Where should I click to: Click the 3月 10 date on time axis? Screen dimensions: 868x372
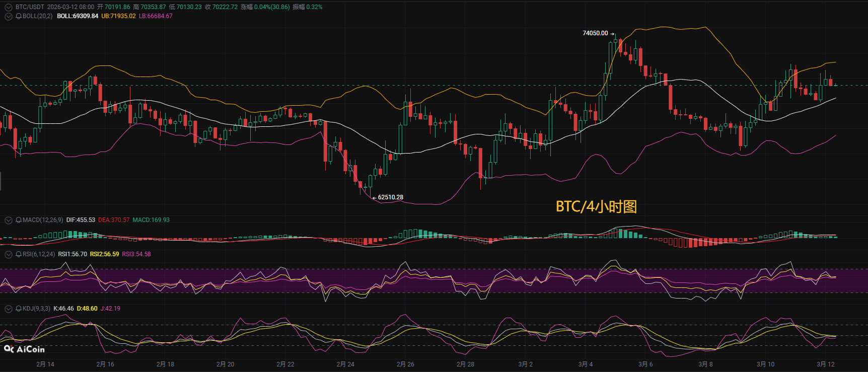point(765,364)
